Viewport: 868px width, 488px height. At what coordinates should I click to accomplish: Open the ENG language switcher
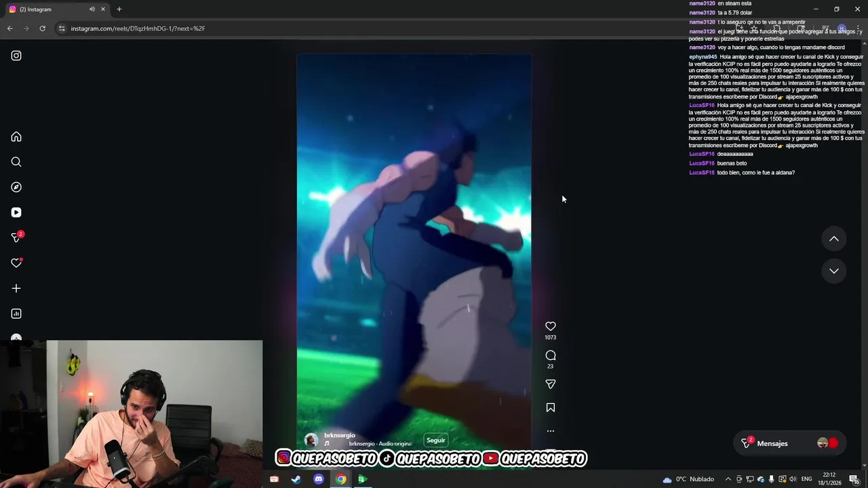tap(806, 479)
